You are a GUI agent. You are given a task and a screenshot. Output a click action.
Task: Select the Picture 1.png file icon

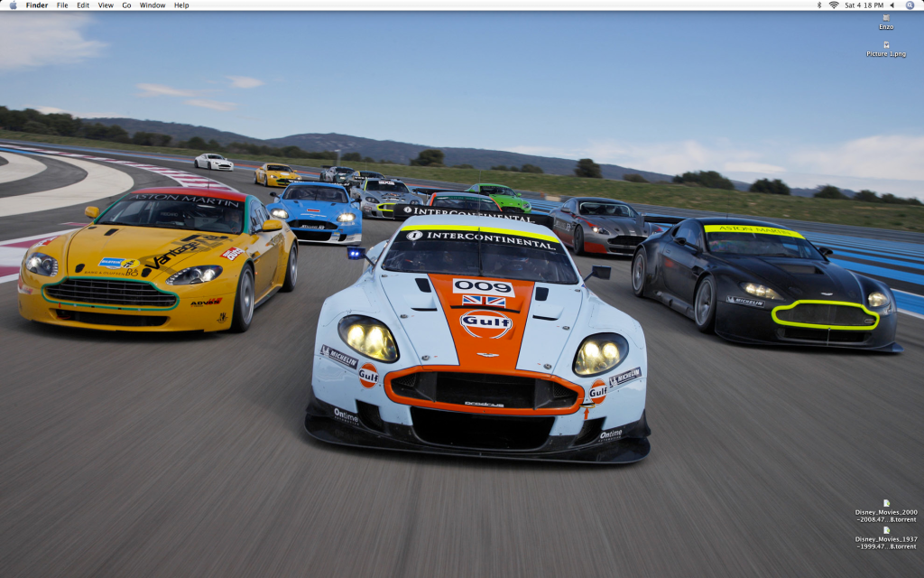pos(886,44)
